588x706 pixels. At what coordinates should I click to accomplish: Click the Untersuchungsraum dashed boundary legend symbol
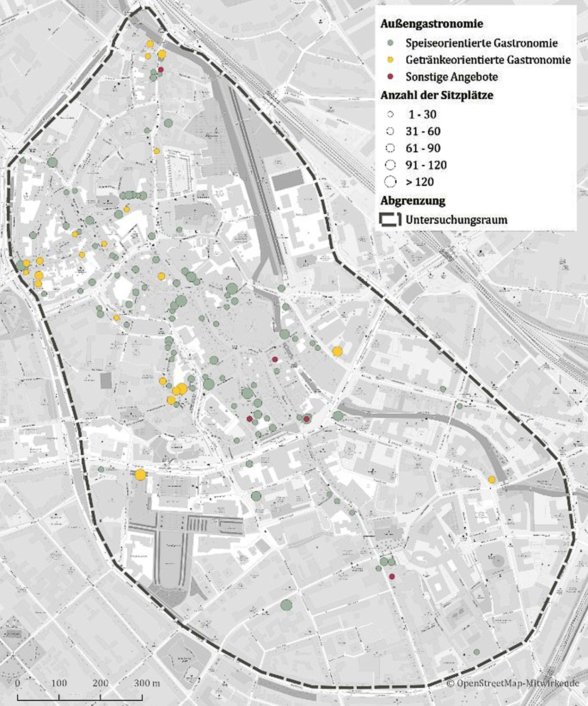(390, 220)
